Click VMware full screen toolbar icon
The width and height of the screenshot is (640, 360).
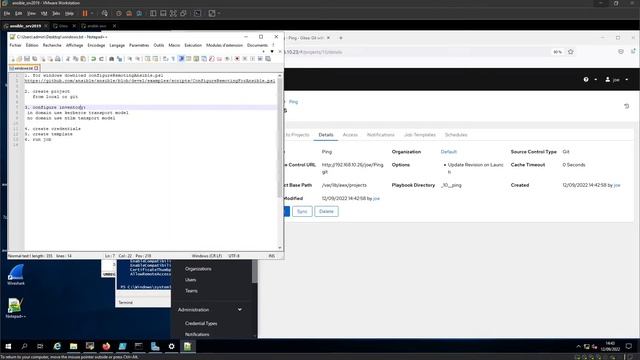pyautogui.click(x=173, y=13)
